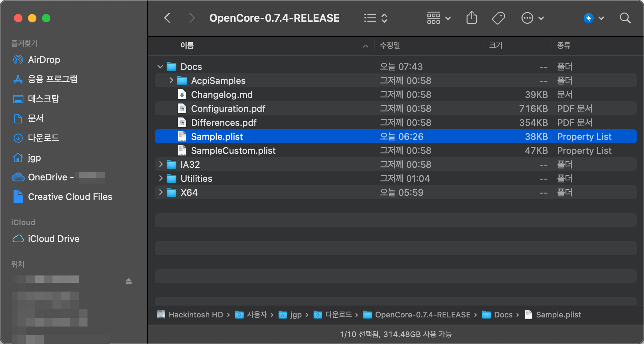Open the group-by grid options menu
Screen dimensions: 644x344
tap(439, 18)
